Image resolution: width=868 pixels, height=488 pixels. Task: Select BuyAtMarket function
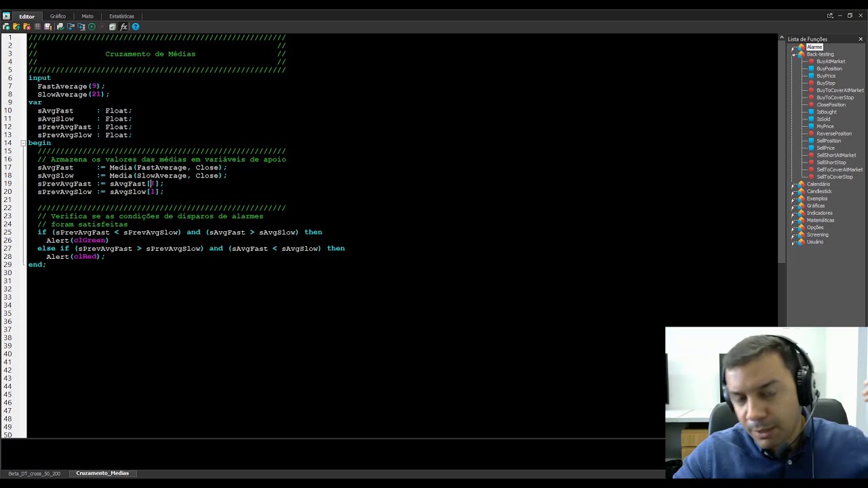coord(831,62)
